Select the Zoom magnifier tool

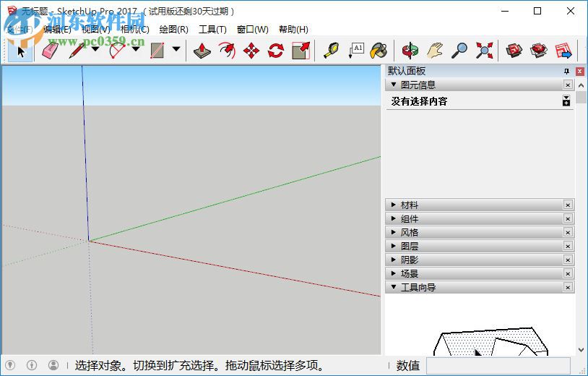[x=459, y=51]
